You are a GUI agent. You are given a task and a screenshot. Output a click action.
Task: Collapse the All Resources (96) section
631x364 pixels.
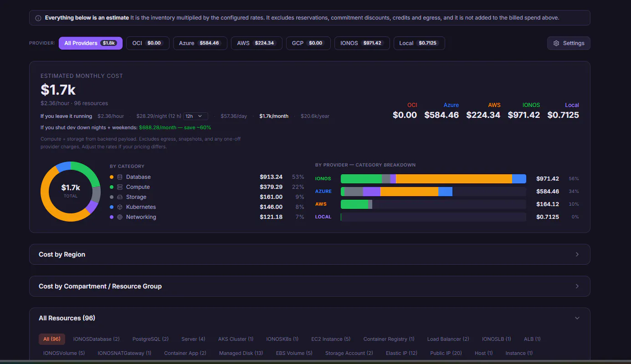click(310, 318)
